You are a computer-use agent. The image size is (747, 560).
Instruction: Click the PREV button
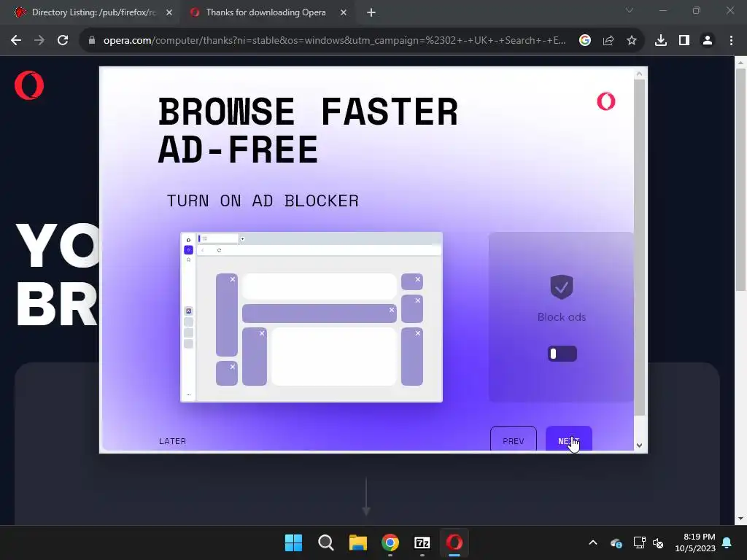(x=514, y=439)
